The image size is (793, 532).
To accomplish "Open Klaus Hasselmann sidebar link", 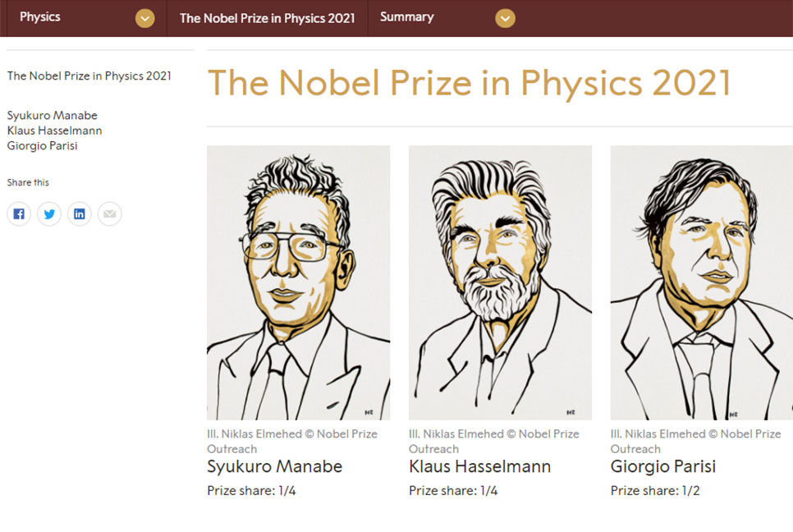I will 55,131.
